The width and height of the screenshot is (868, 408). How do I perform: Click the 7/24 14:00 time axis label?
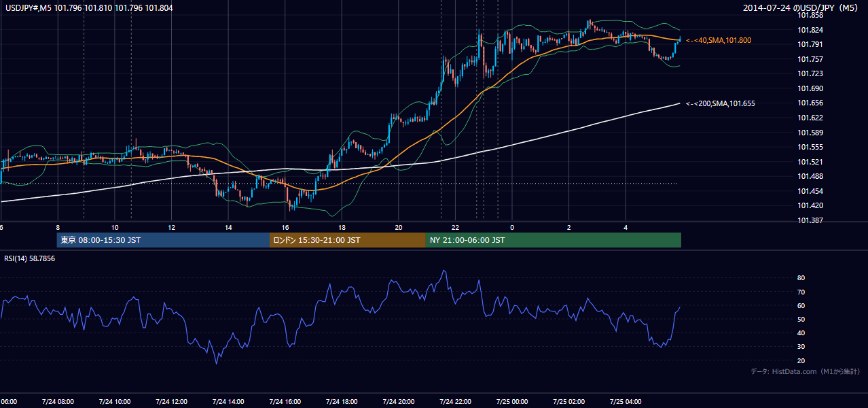[228, 402]
